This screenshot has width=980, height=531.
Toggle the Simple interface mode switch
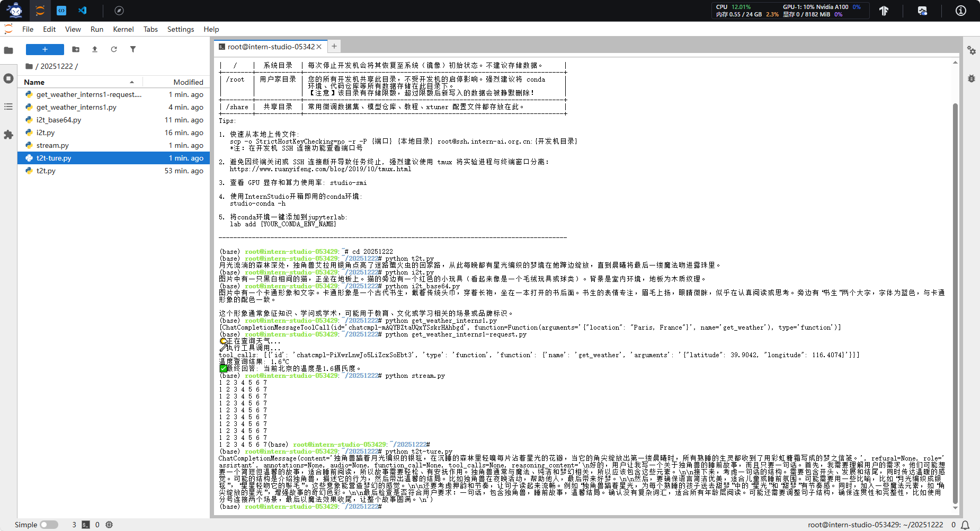tap(49, 525)
